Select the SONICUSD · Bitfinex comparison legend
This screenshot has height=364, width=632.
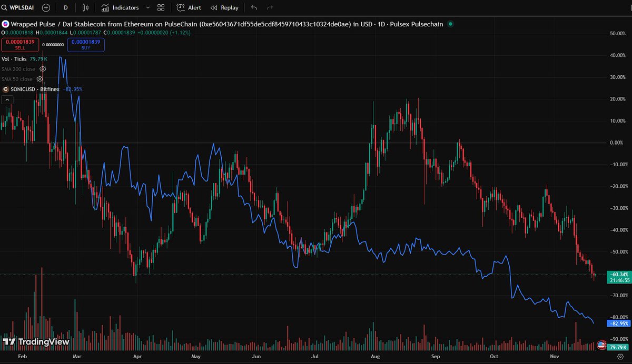point(35,89)
